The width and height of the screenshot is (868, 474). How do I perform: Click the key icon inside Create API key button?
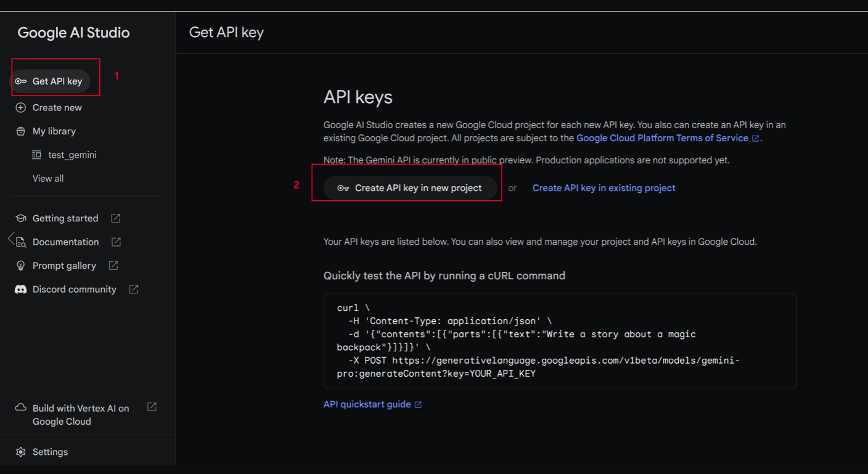click(x=343, y=188)
